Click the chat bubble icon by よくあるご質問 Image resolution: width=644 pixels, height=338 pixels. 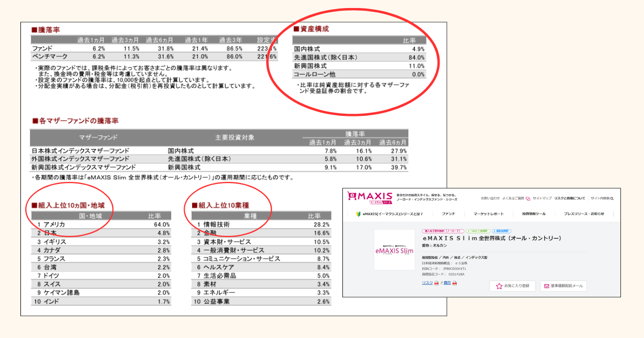tap(528, 198)
